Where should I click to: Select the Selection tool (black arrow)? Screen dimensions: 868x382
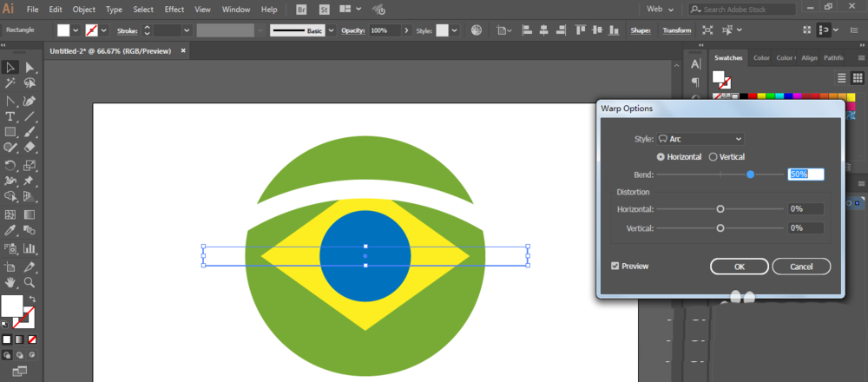click(10, 68)
